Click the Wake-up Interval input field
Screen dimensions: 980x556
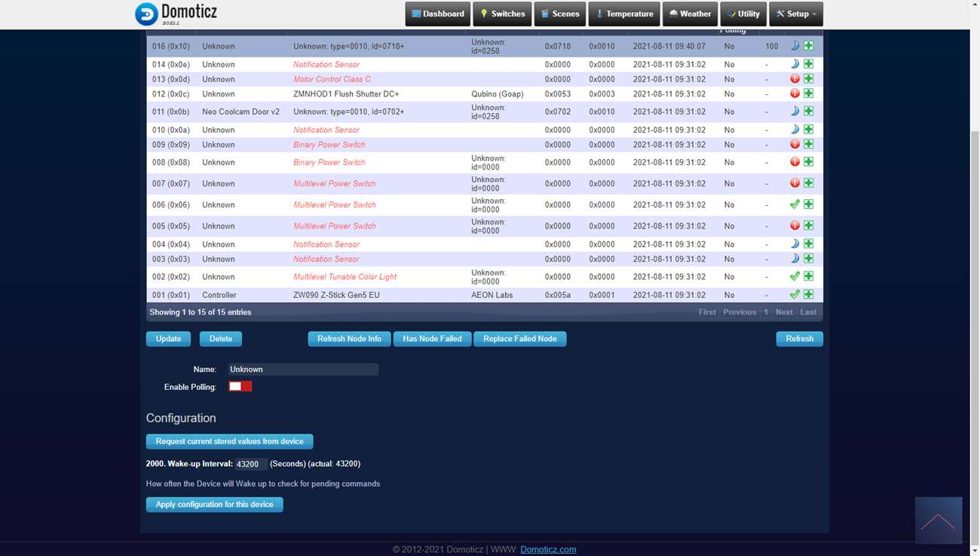click(250, 465)
